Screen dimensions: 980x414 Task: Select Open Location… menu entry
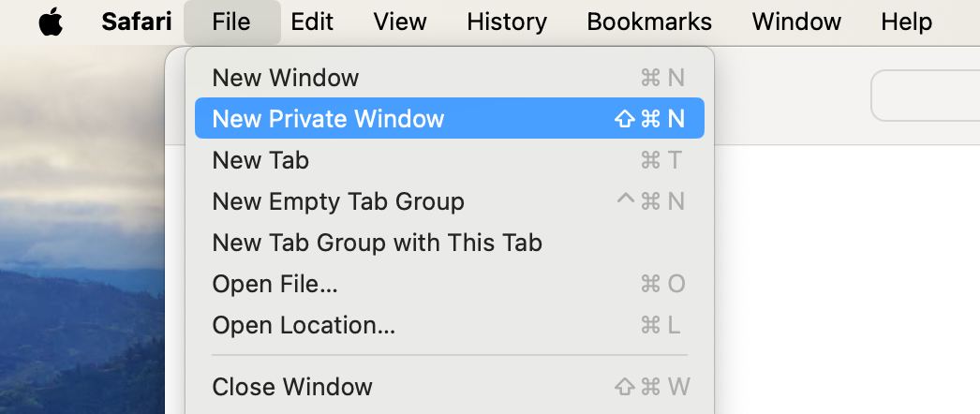304,325
